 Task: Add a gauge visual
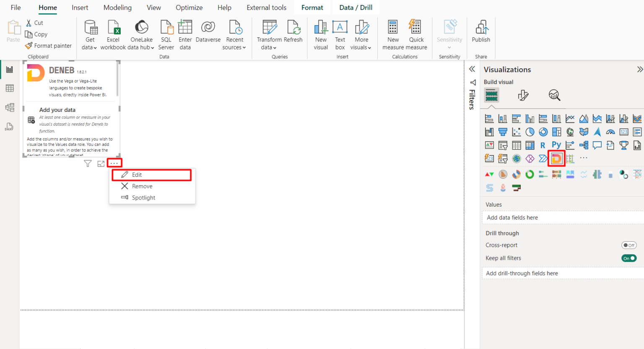tap(610, 132)
